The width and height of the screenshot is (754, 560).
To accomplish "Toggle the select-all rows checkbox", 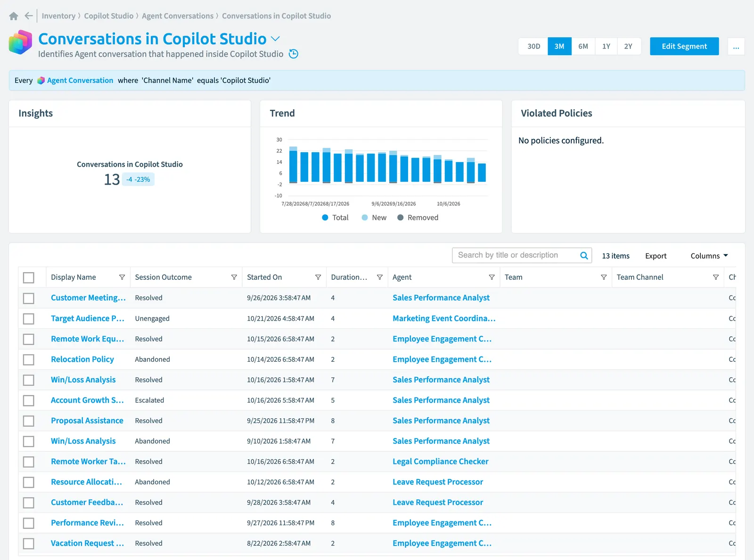I will pyautogui.click(x=29, y=278).
